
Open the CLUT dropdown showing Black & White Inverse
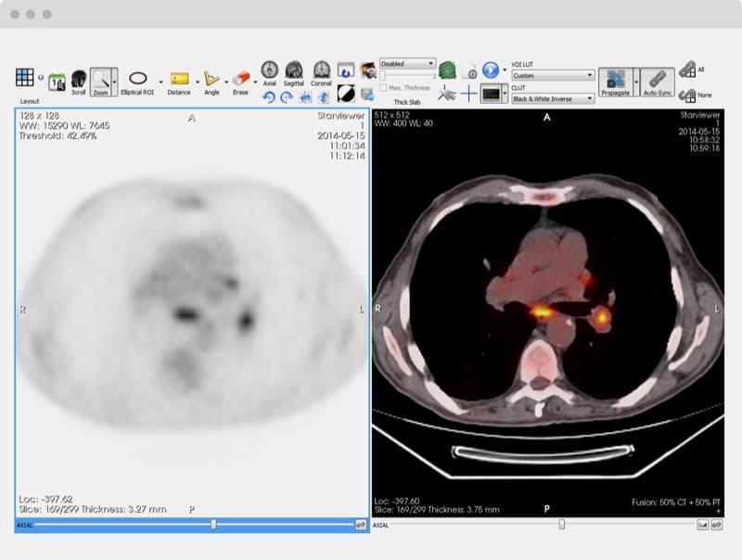coord(552,96)
